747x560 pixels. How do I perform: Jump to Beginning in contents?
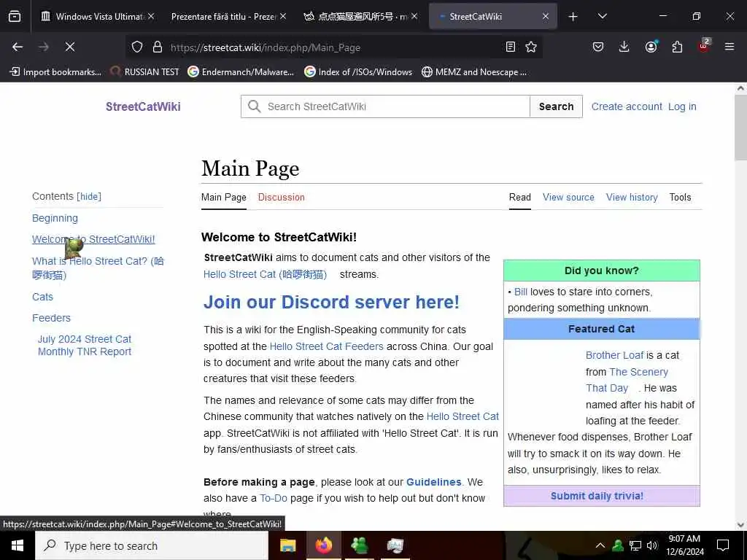coord(55,218)
